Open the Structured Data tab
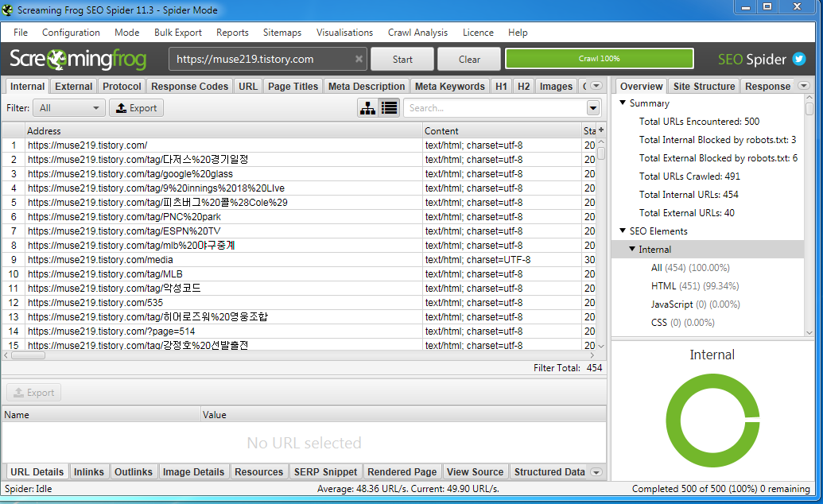Screen dimensions: 823x504 pyautogui.click(x=549, y=472)
